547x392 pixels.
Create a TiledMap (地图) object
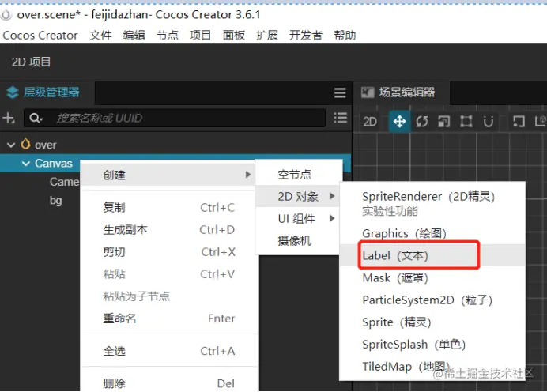432,366
